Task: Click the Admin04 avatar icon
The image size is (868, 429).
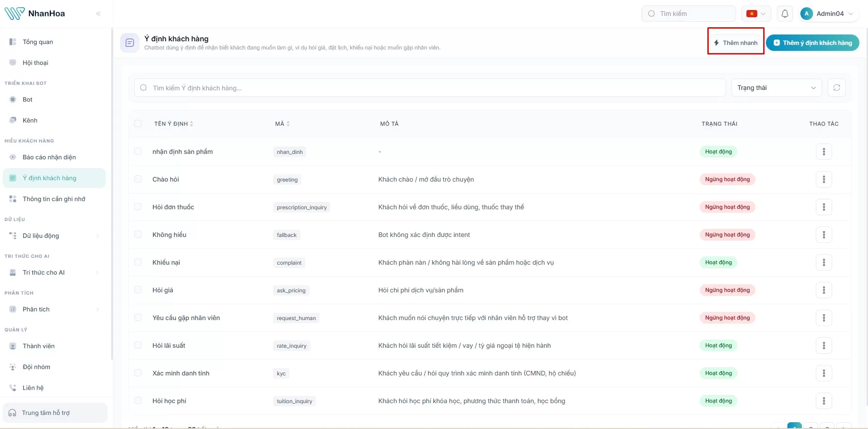Action: 806,14
